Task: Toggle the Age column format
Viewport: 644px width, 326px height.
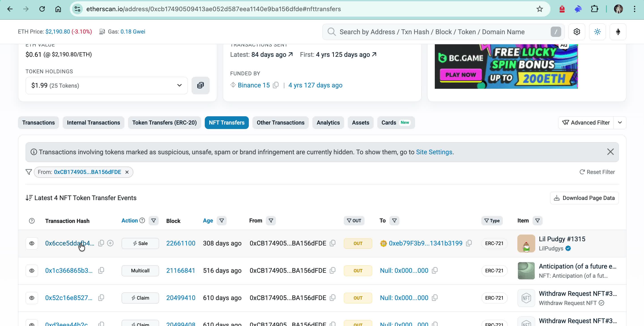Action: (x=208, y=221)
